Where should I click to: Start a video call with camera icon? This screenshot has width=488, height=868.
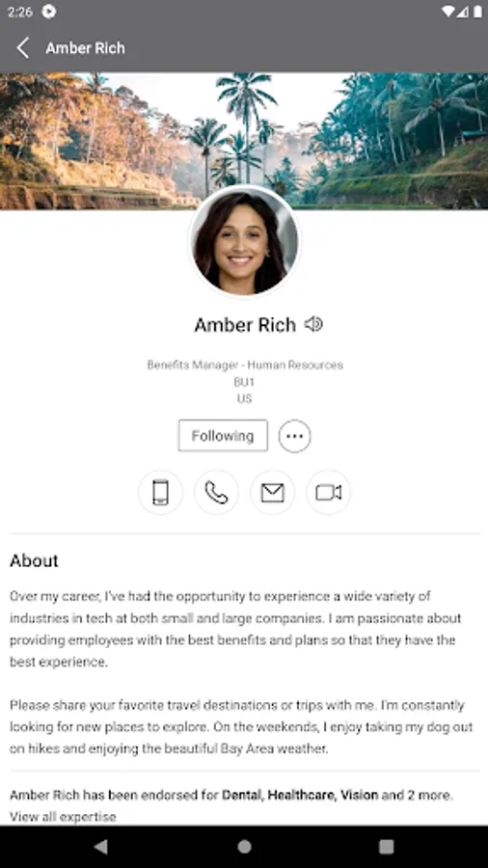pos(328,492)
